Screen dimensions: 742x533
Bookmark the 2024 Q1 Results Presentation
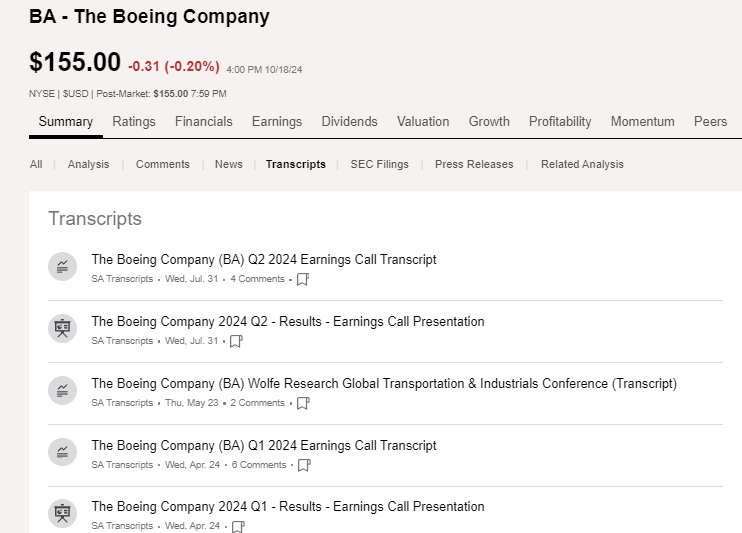(x=238, y=526)
